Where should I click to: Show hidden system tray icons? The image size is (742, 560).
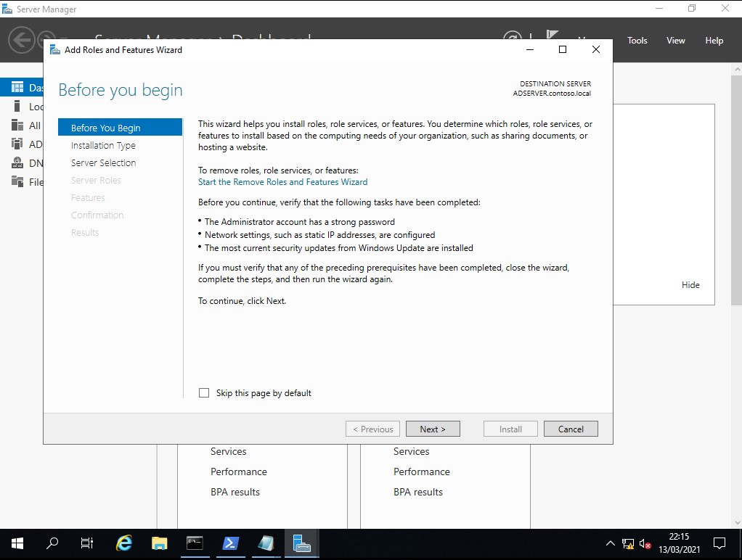click(x=610, y=543)
